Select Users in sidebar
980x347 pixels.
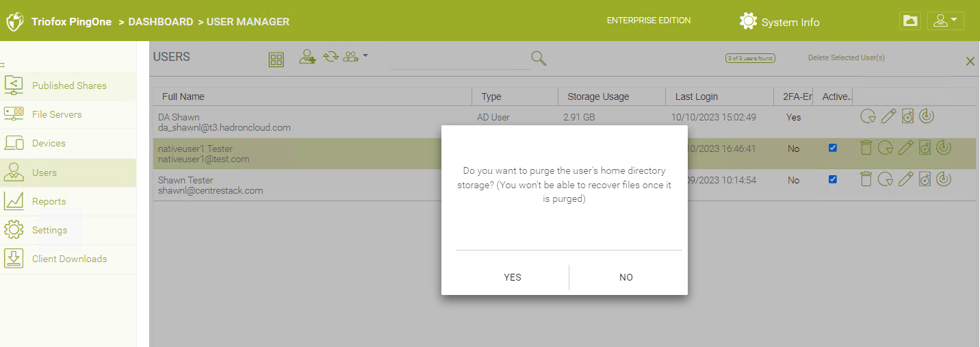tap(68, 172)
